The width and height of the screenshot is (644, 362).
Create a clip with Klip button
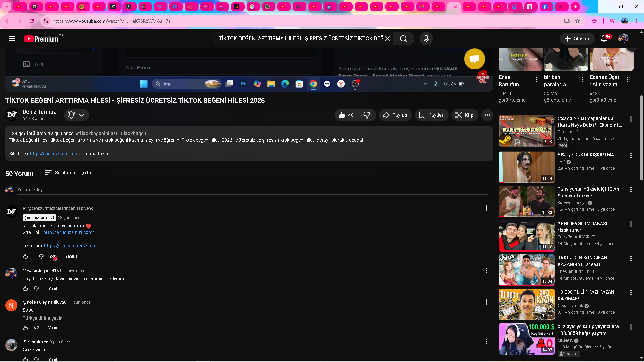465,115
